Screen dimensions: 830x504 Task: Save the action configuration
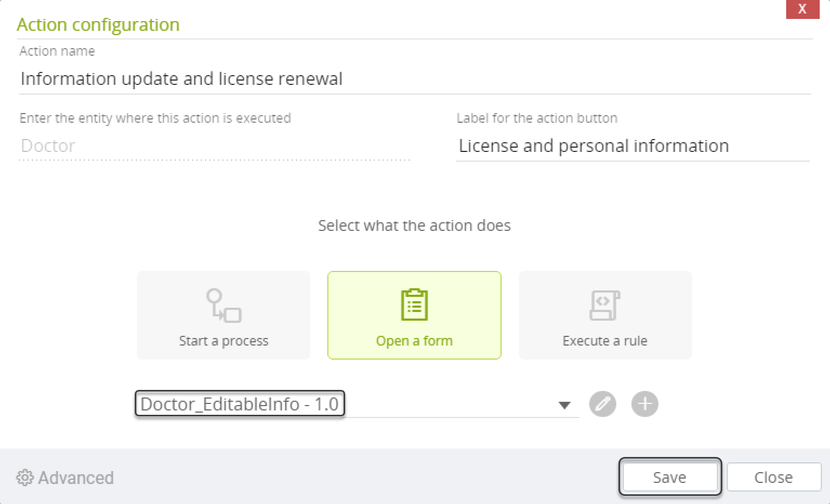(x=670, y=477)
